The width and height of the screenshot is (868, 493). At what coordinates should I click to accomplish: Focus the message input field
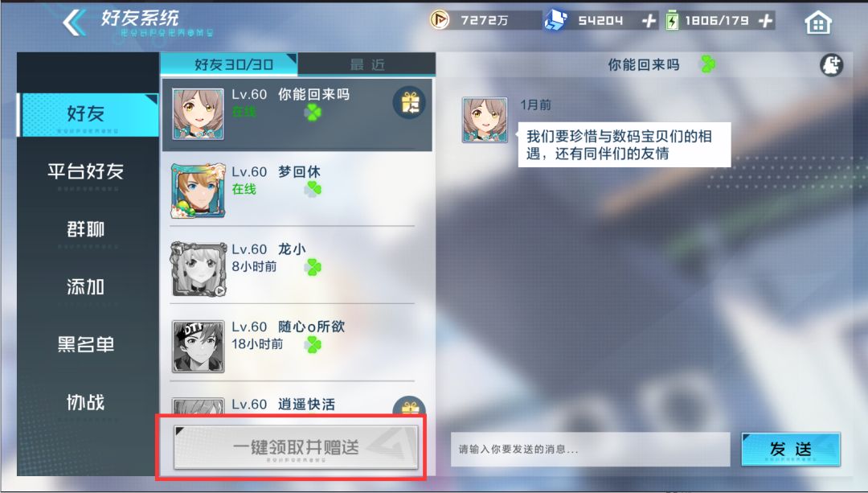pyautogui.click(x=590, y=450)
